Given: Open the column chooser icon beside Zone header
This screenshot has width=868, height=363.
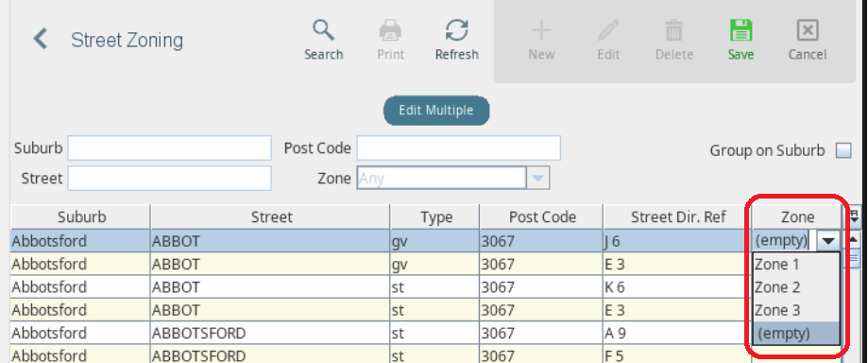Looking at the screenshot, I should click(x=854, y=216).
